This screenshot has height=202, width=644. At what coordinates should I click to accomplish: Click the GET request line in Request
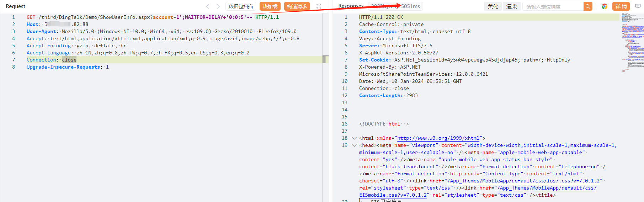(x=153, y=17)
